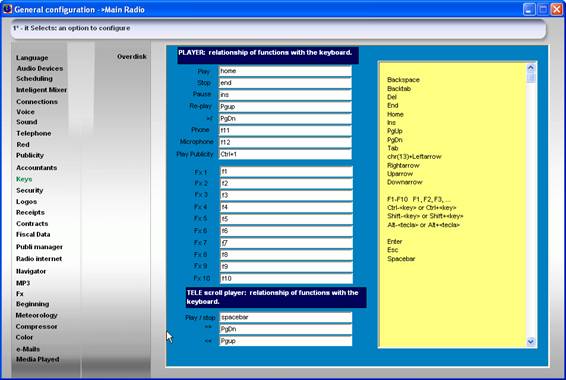Select Media Played option
566x380 pixels.
click(x=38, y=359)
